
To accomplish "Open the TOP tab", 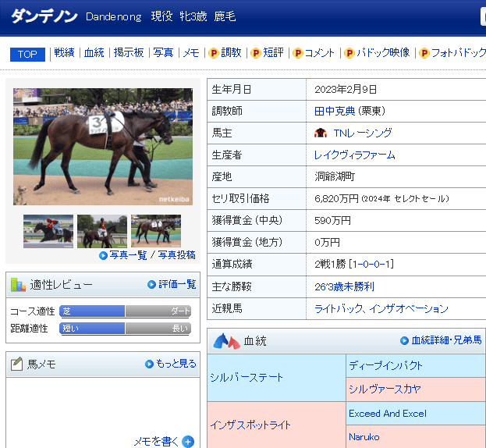I will click(x=27, y=55).
